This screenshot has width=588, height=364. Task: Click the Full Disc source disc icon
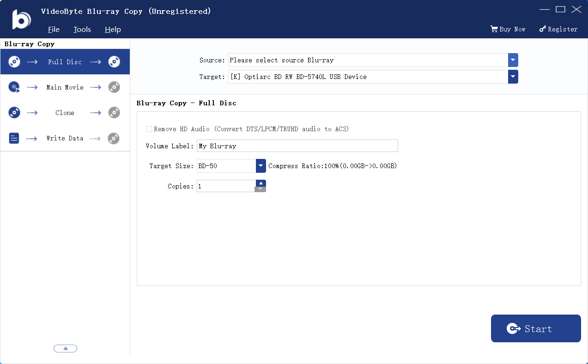coord(15,62)
